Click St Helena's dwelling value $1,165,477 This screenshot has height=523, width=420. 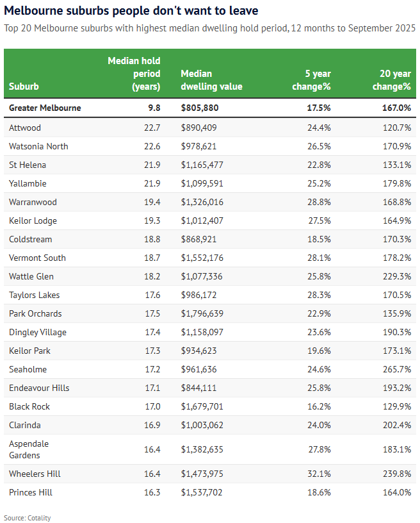(x=202, y=165)
